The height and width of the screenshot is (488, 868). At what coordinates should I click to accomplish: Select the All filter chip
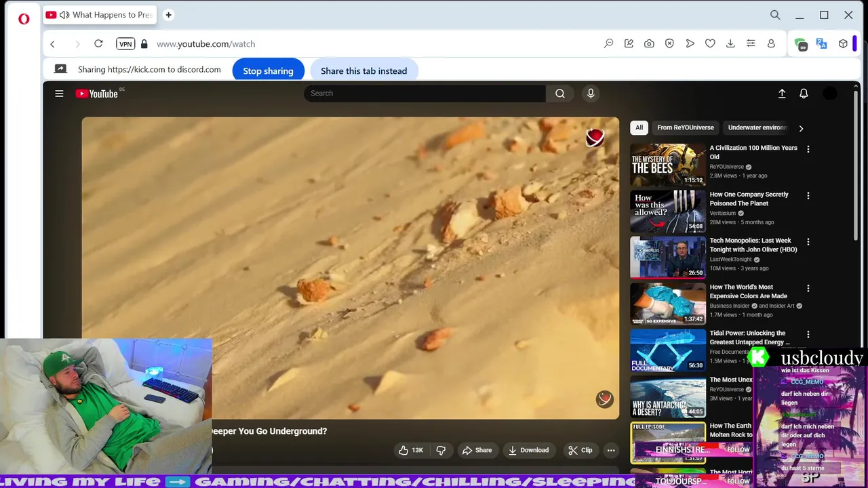coord(639,127)
